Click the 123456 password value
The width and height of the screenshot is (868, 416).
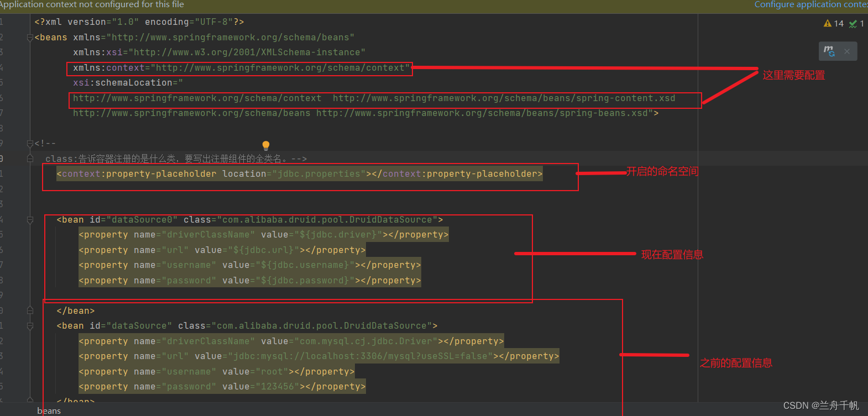277,387
